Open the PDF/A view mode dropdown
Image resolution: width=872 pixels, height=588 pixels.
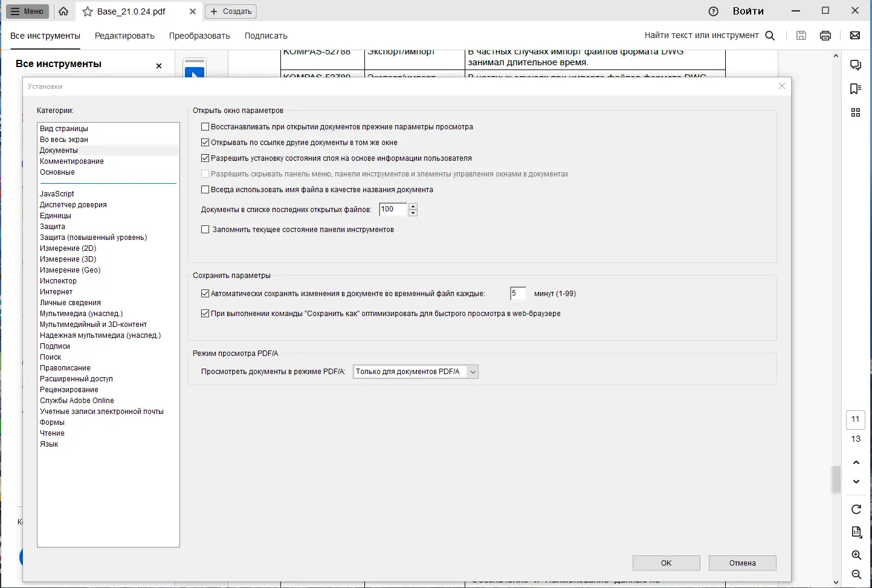416,372
